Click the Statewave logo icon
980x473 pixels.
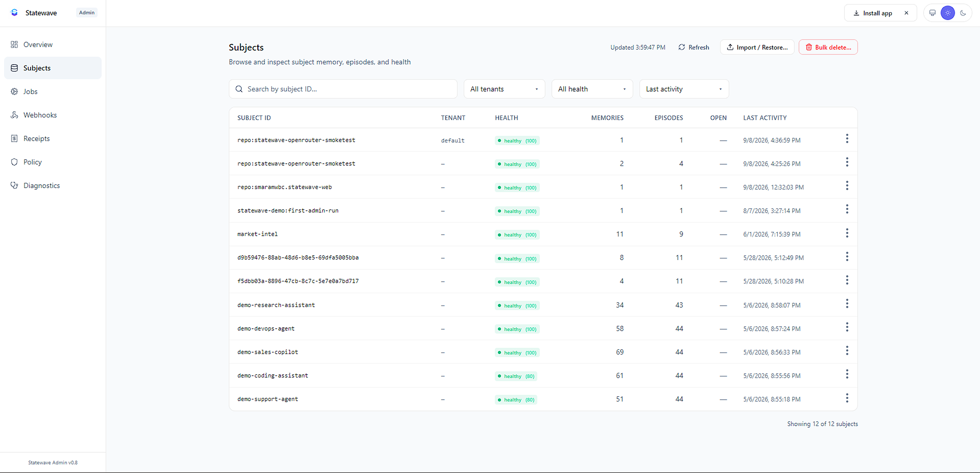[15, 13]
